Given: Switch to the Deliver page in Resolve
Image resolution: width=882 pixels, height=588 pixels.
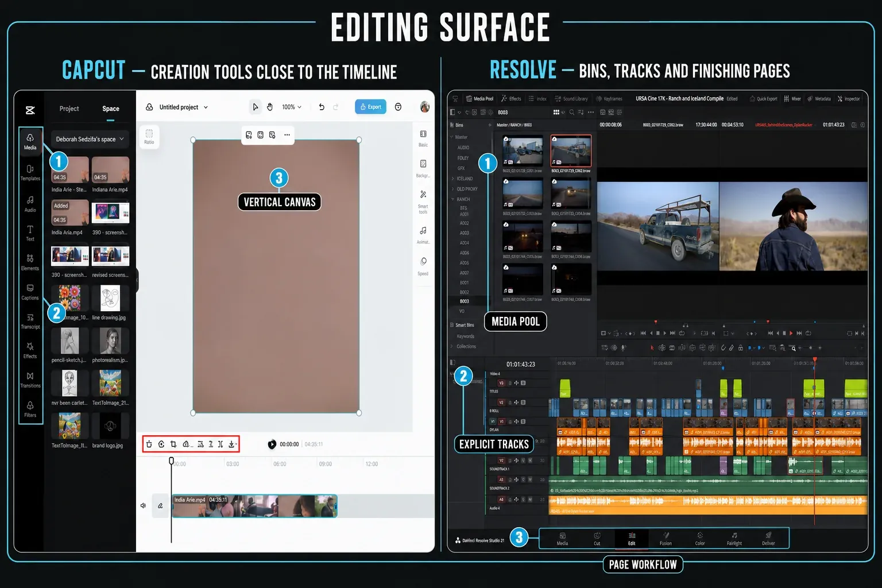Looking at the screenshot, I should [x=768, y=538].
